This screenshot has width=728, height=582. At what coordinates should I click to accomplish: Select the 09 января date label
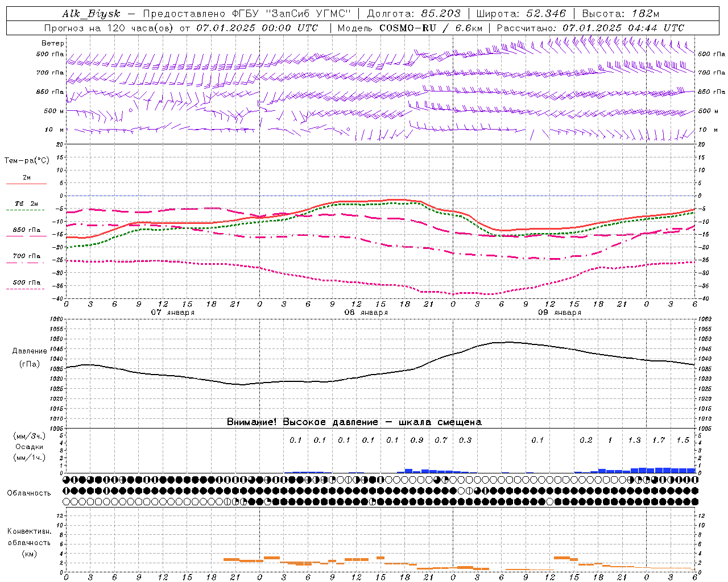tap(560, 313)
